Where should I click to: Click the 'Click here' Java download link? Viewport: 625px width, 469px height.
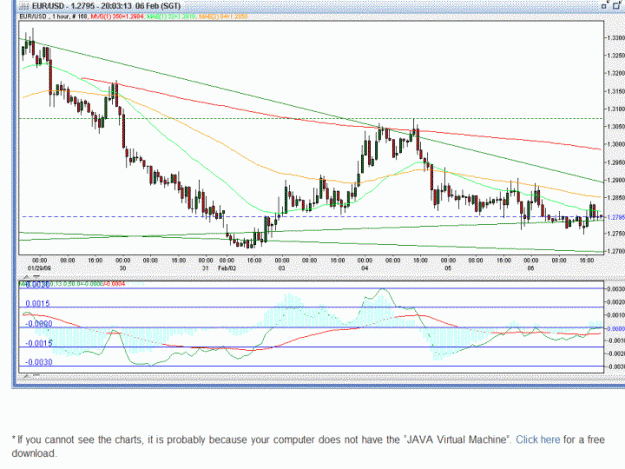point(537,440)
